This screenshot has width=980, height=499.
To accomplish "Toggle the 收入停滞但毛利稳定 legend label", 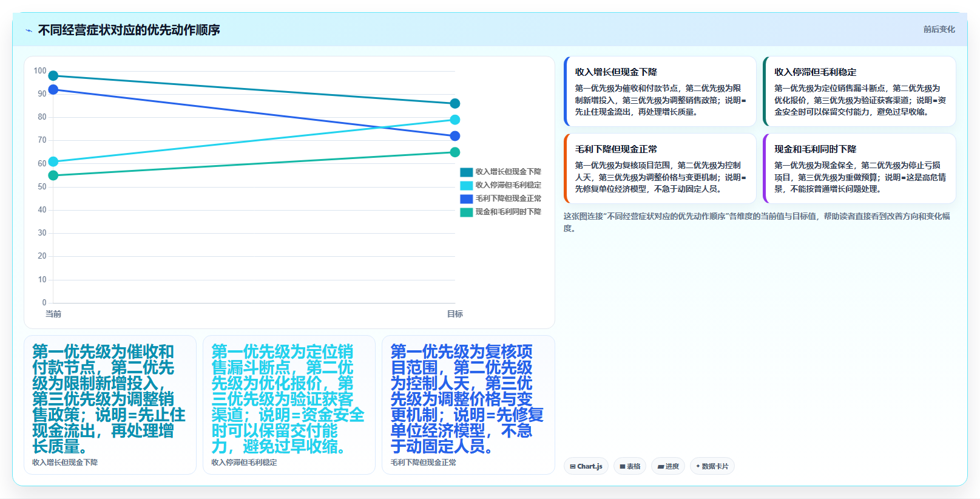I will click(x=508, y=185).
